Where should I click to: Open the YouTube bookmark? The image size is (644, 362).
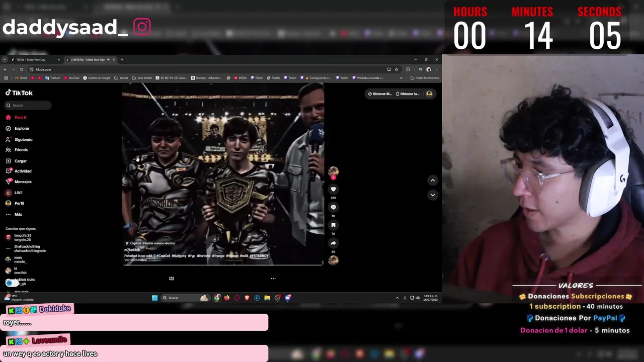point(72,78)
